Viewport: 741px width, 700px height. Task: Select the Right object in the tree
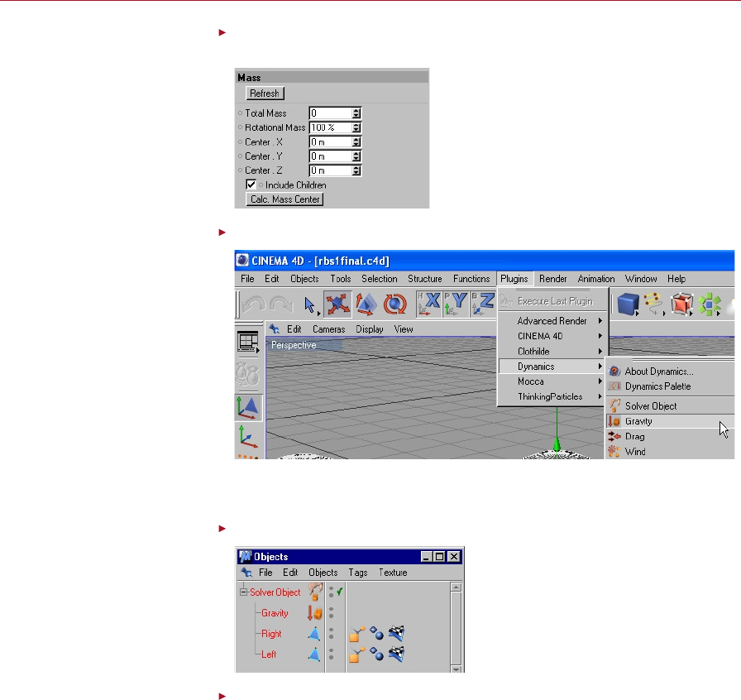[271, 633]
